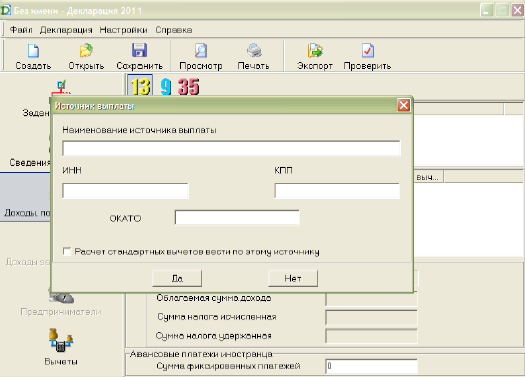
Task: Open the Файл menu
Action: (x=21, y=30)
